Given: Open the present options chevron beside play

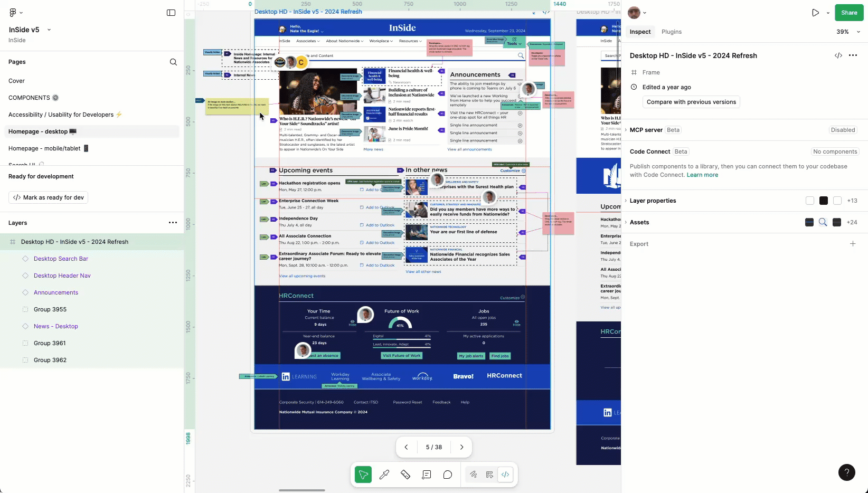Looking at the screenshot, I should [x=828, y=13].
